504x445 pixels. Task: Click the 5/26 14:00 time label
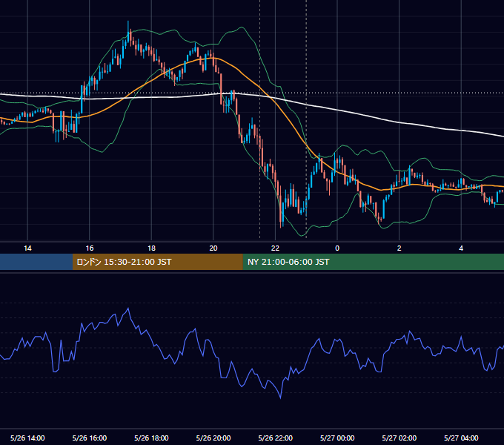click(x=27, y=438)
